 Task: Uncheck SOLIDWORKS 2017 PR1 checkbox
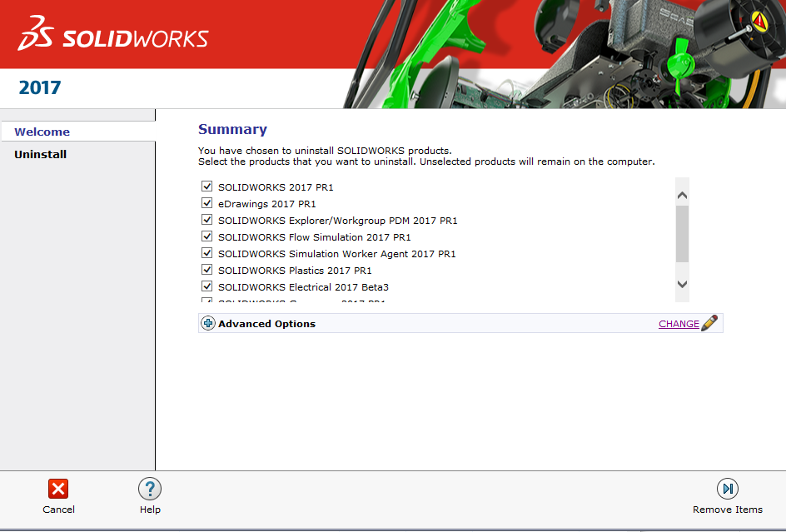(207, 186)
